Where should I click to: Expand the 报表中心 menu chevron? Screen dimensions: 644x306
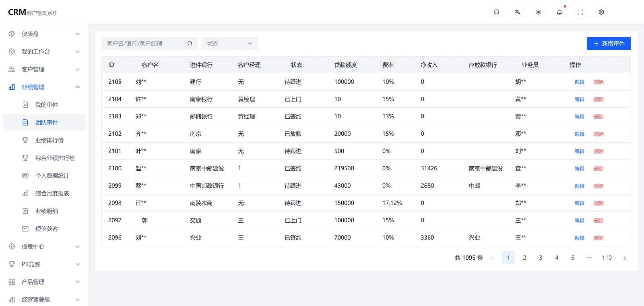(x=78, y=246)
